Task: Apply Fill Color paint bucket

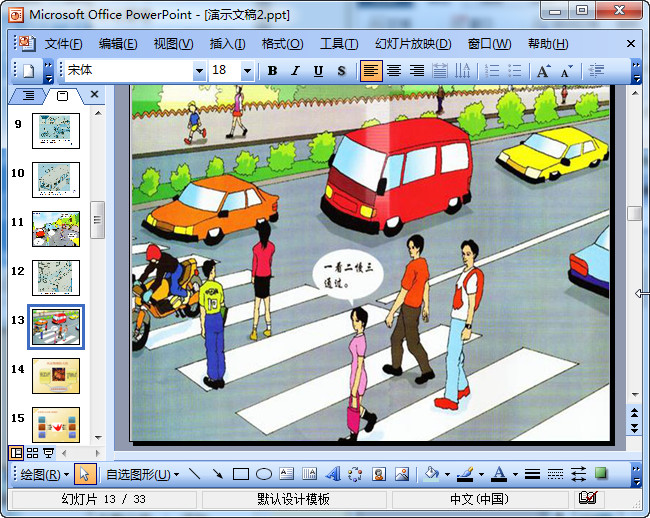Action: (432, 474)
